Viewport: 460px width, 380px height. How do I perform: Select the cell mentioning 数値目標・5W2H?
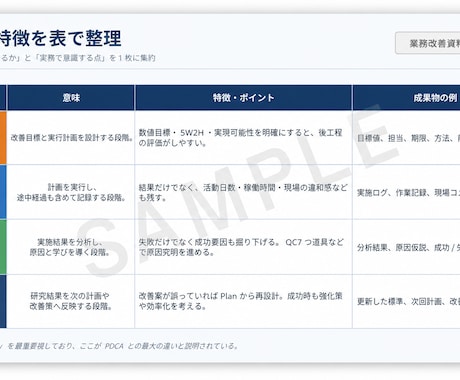pos(244,138)
